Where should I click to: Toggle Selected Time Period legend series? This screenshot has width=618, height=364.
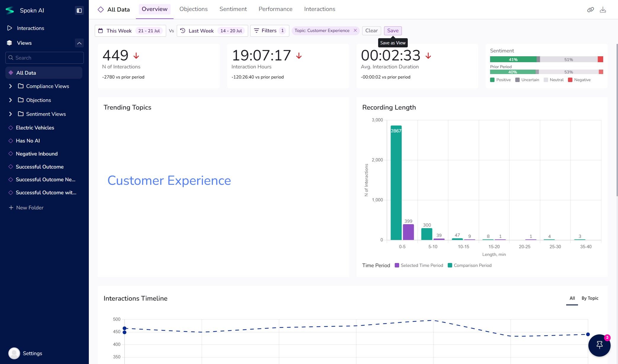pos(419,265)
